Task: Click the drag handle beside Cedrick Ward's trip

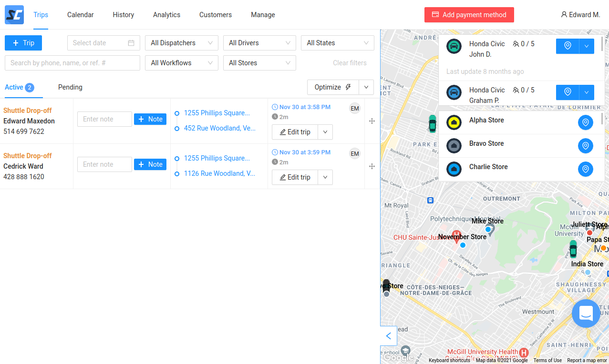Action: pos(372,166)
